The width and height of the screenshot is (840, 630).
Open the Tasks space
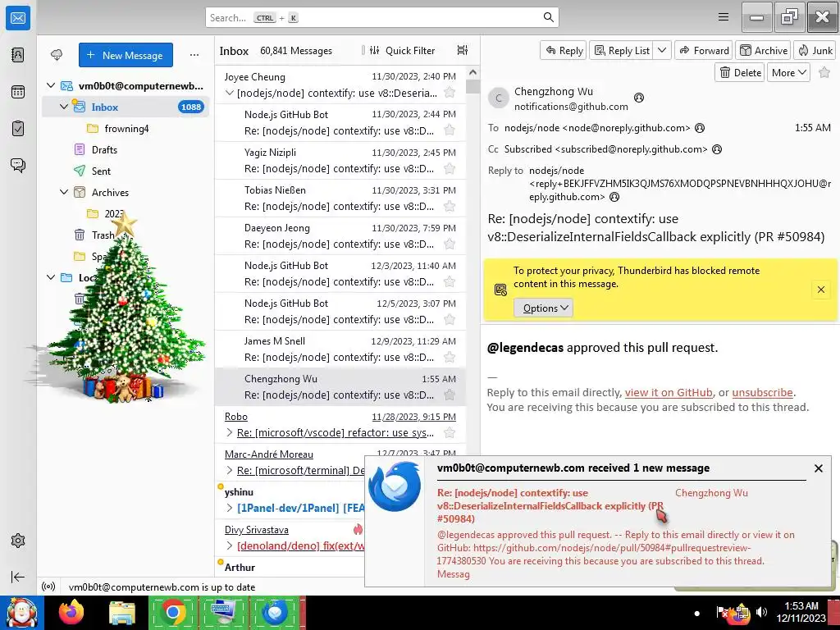[18, 129]
